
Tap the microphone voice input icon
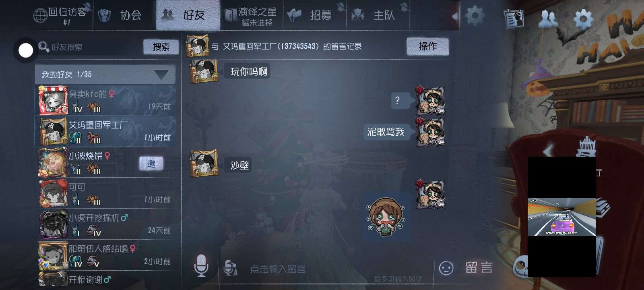click(201, 266)
